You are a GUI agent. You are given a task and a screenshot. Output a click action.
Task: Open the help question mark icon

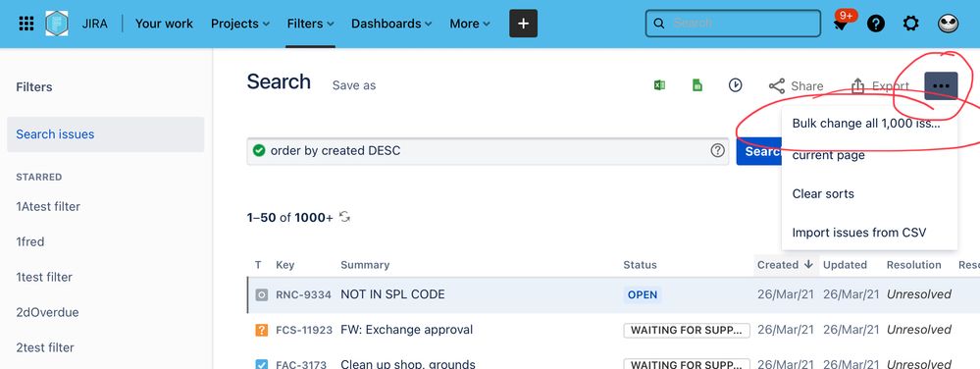[876, 24]
